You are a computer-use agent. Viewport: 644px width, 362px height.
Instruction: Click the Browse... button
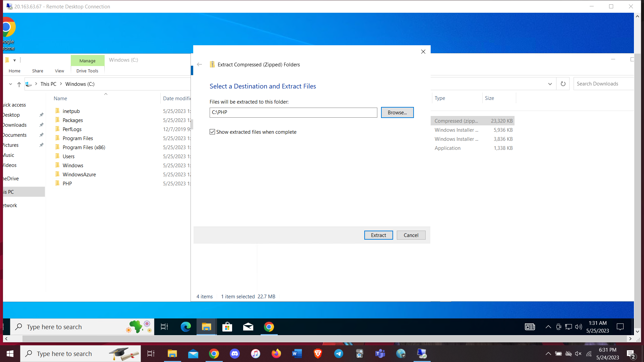tap(397, 113)
